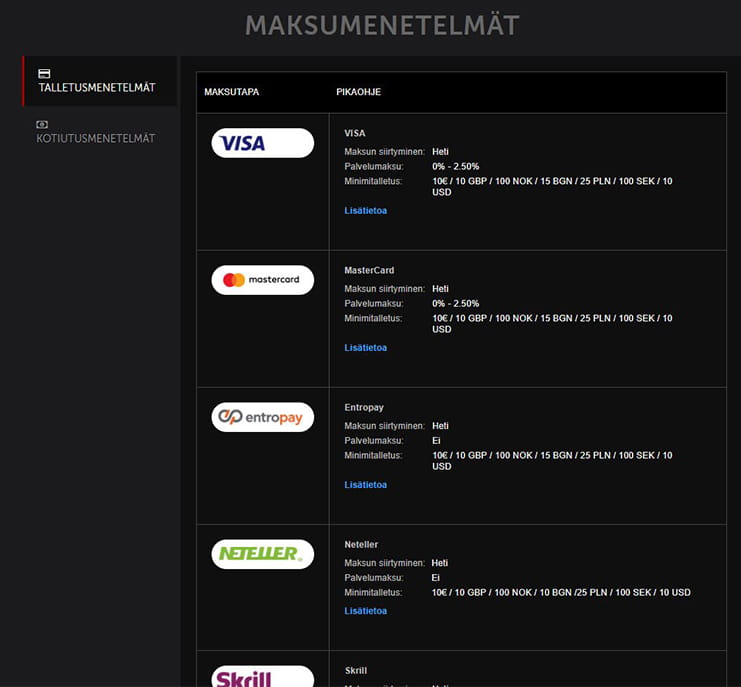Click MasterCard Minimitalletus label
This screenshot has width=741, height=687.
click(373, 318)
